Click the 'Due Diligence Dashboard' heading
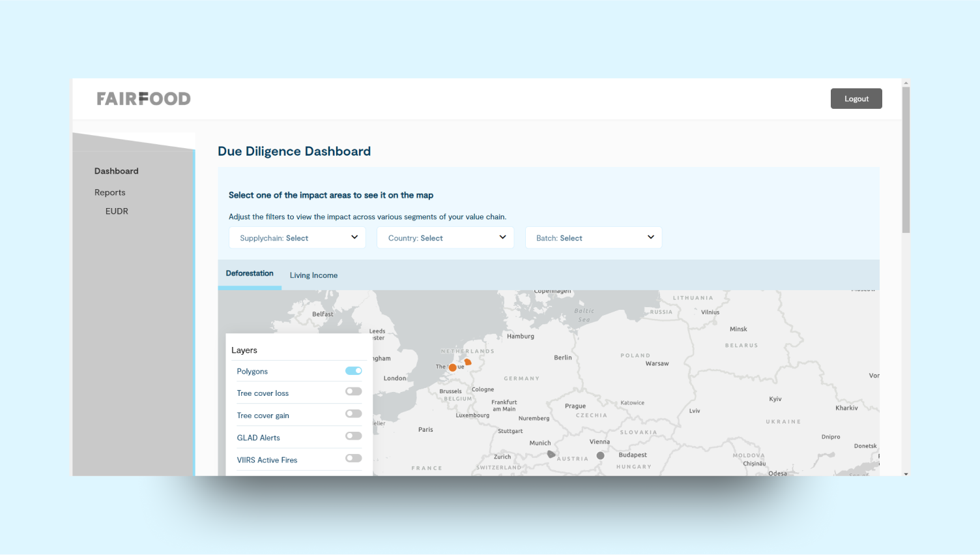980x555 pixels. pos(294,151)
